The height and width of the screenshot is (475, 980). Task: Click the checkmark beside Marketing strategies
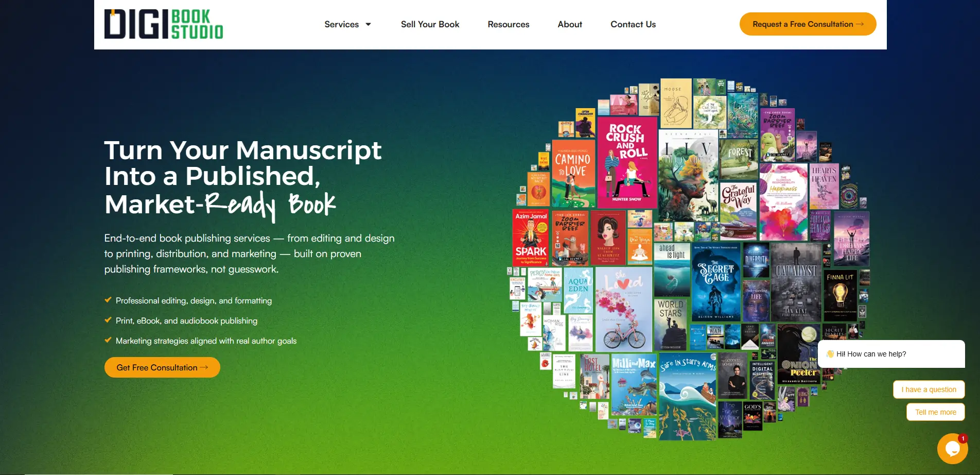[108, 340]
